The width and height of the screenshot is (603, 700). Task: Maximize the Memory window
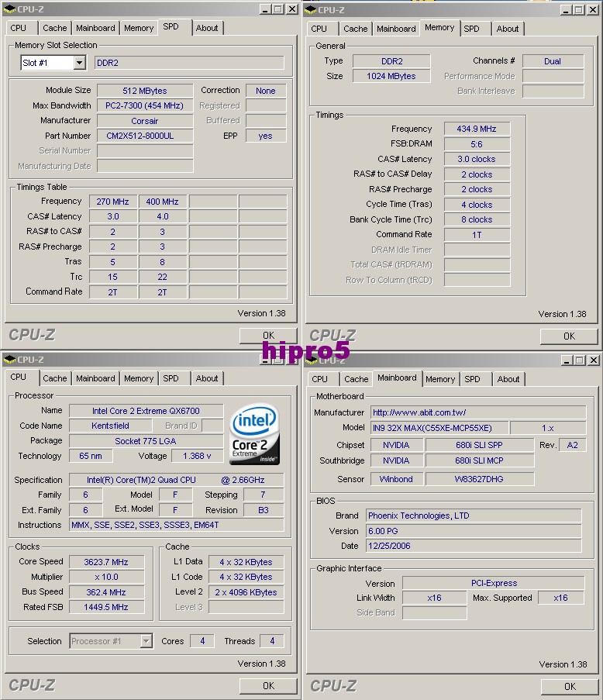tap(579, 10)
